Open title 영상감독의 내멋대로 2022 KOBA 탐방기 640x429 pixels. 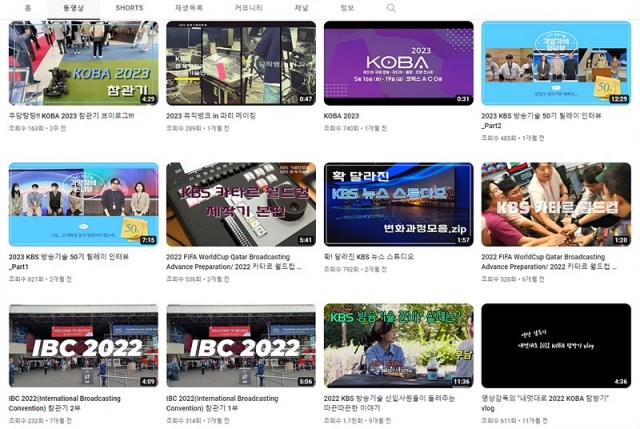[545, 403]
